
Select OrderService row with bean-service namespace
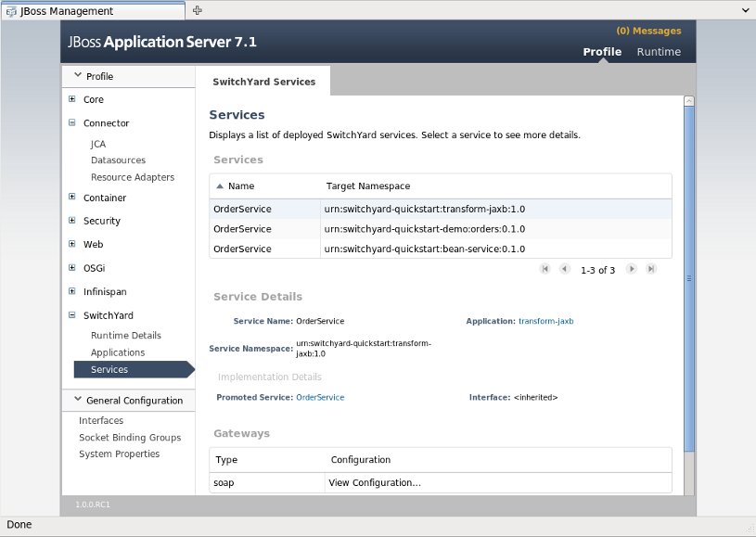(x=441, y=249)
